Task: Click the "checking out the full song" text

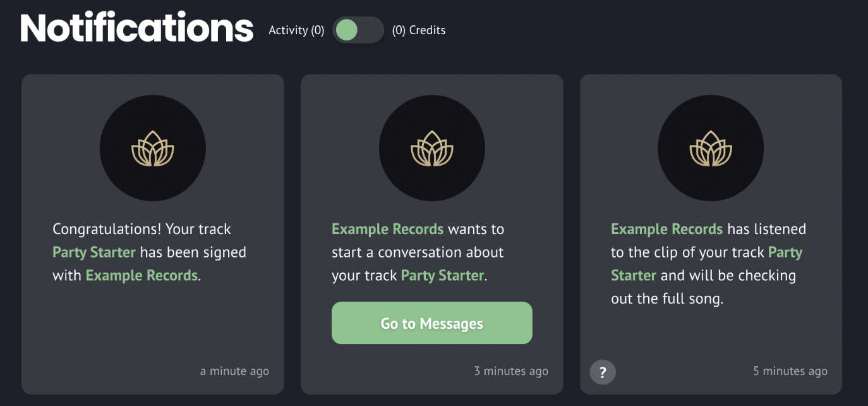Action: click(666, 299)
